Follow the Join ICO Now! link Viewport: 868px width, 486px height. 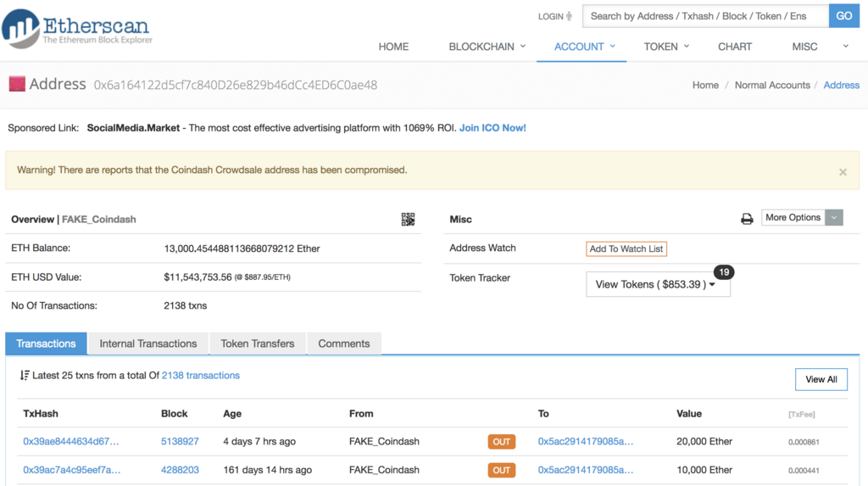tap(492, 128)
